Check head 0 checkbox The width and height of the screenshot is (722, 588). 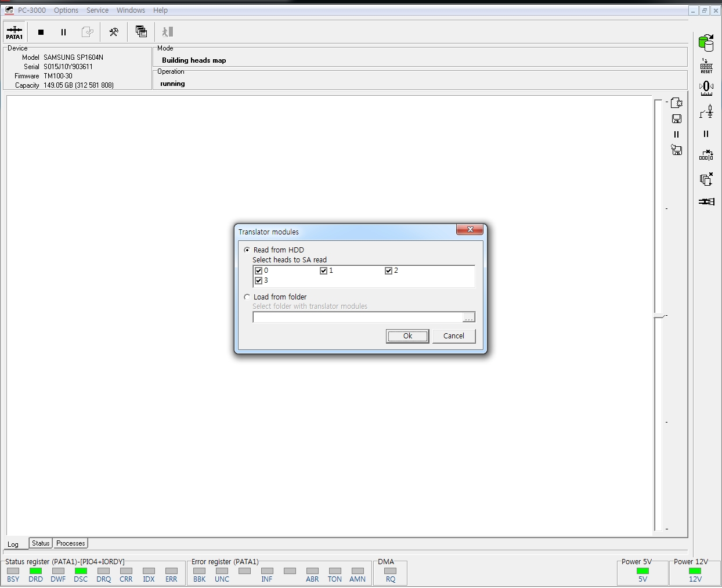click(259, 270)
